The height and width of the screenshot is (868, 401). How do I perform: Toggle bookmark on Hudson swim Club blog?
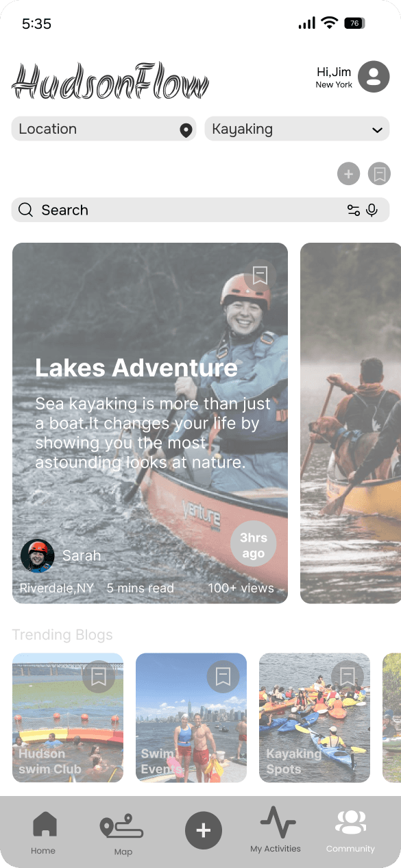coord(99,677)
